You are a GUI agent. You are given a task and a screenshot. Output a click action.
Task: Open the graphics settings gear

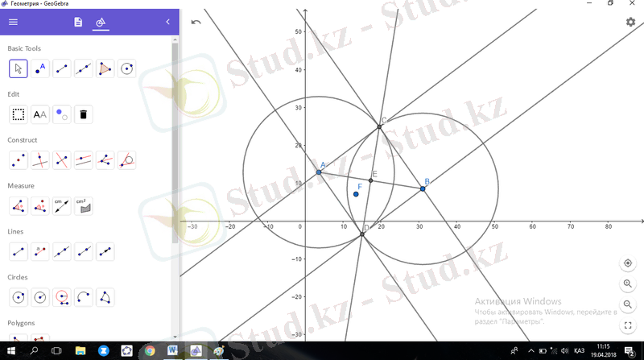[630, 22]
